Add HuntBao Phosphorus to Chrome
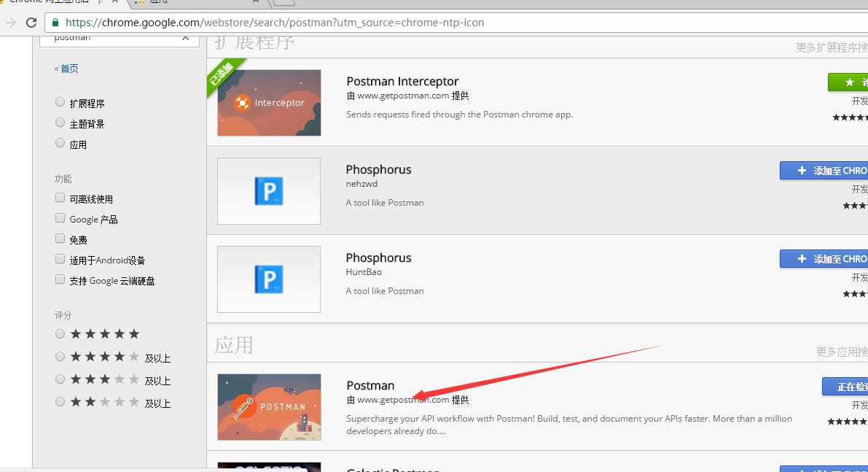The height and width of the screenshot is (472, 868). click(x=824, y=259)
